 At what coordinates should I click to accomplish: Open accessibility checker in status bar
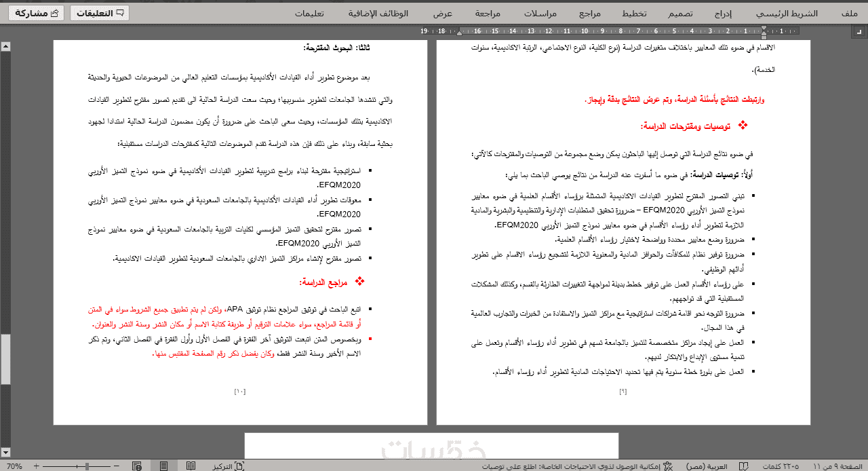pos(578,466)
